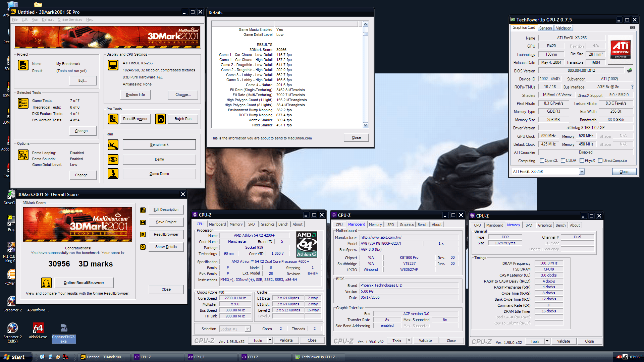This screenshot has width=644, height=362.
Task: Open the File menu in 3DMark2001
Action: click(15, 19)
